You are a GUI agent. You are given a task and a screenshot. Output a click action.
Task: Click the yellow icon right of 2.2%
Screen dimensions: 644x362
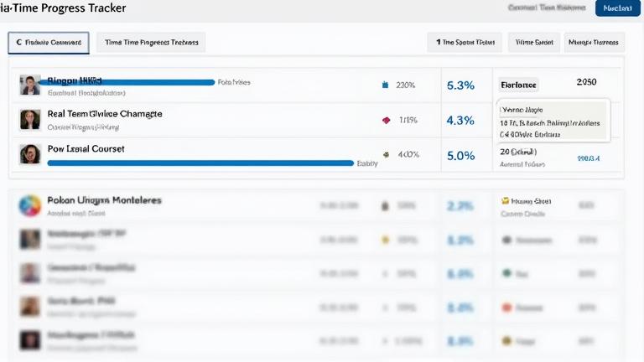point(506,202)
